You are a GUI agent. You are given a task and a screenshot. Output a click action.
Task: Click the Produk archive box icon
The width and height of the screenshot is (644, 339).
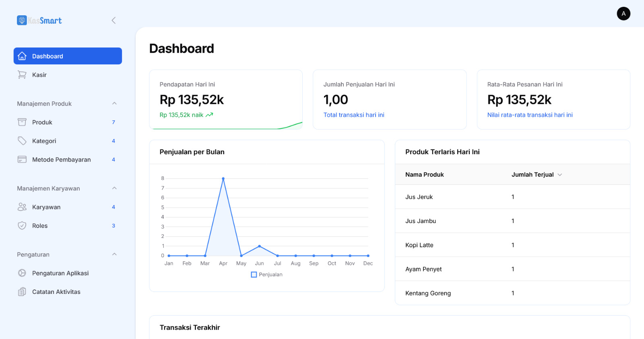click(x=22, y=122)
